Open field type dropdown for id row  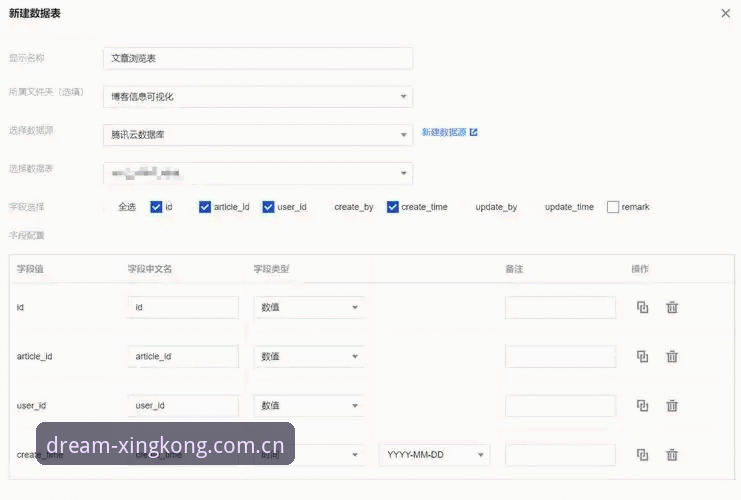click(x=309, y=307)
